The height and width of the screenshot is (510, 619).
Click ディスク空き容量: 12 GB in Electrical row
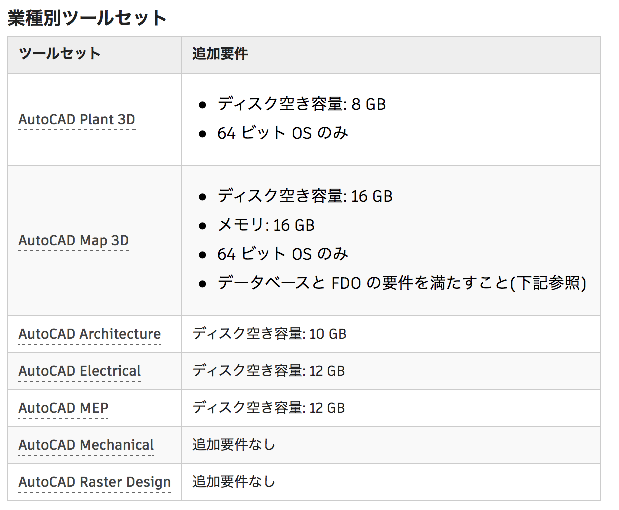pos(268,371)
